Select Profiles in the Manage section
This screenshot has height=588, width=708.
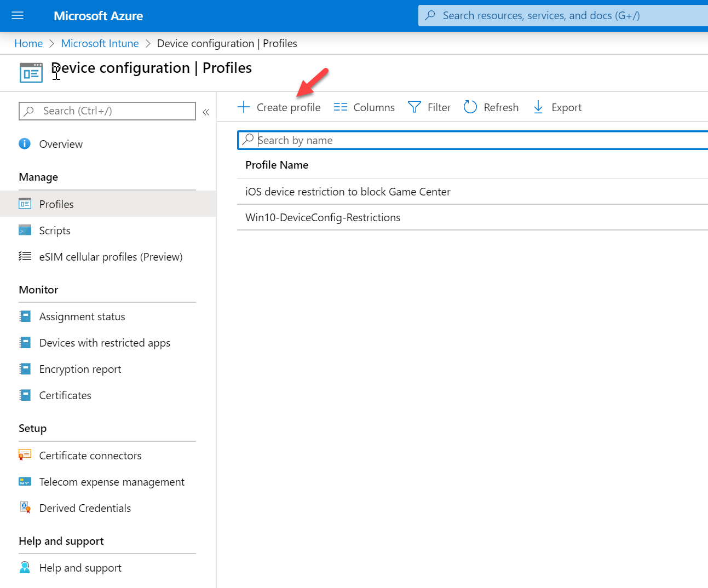pyautogui.click(x=56, y=204)
